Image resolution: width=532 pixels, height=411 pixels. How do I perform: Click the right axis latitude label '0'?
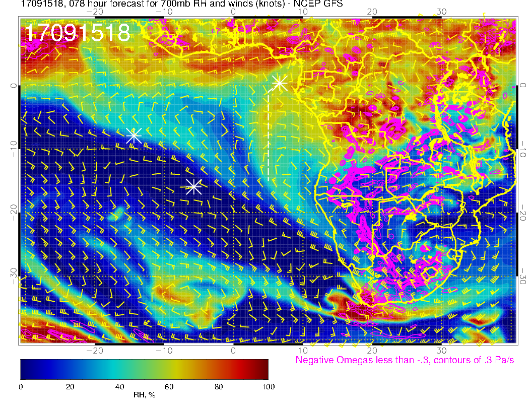[x=523, y=86]
